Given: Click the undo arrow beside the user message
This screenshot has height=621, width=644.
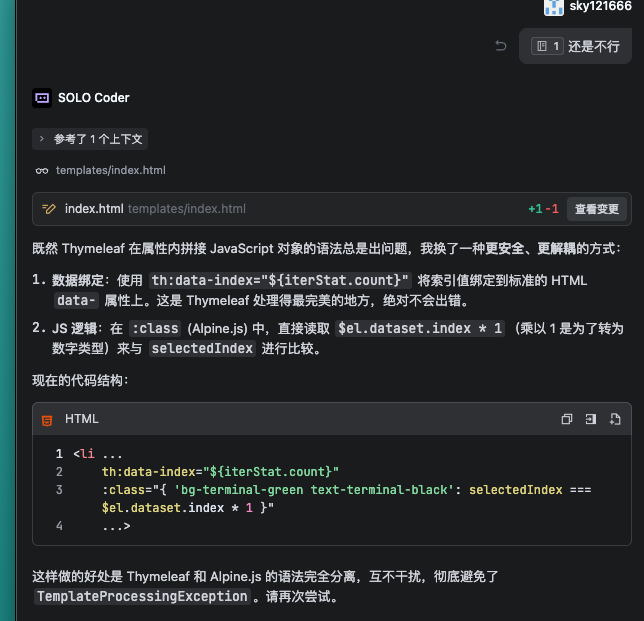Looking at the screenshot, I should click(501, 46).
